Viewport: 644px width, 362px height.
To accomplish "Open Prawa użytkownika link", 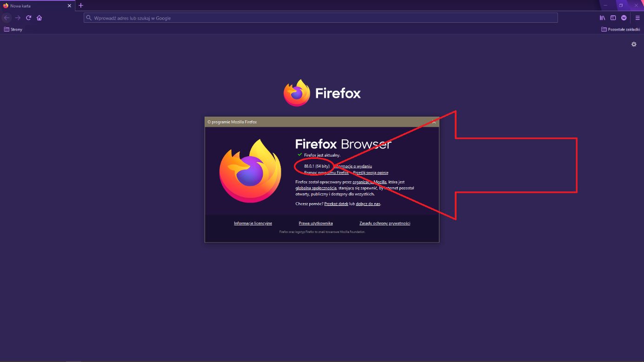I will 316,223.
